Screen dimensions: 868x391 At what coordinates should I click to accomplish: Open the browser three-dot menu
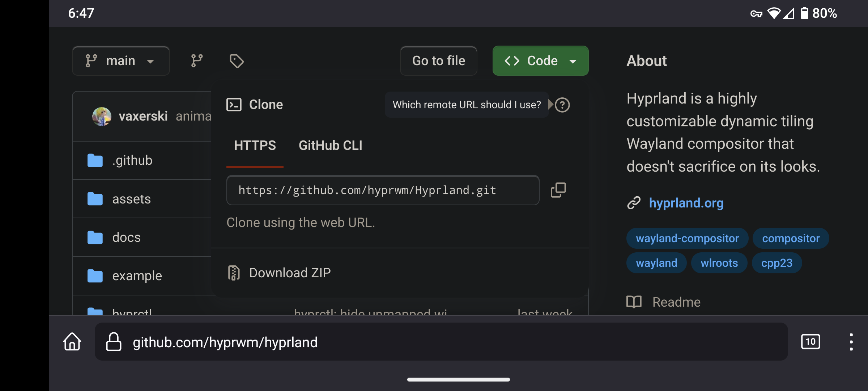point(851,342)
